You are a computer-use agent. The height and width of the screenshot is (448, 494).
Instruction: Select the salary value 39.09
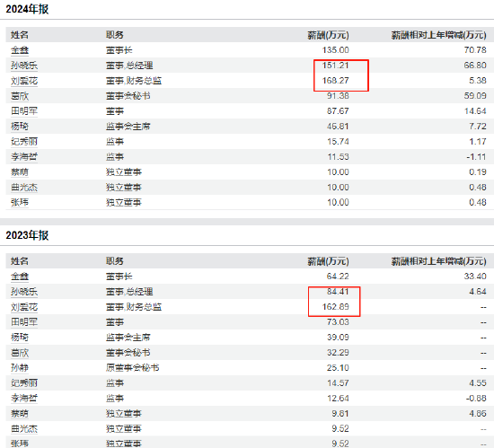338,338
